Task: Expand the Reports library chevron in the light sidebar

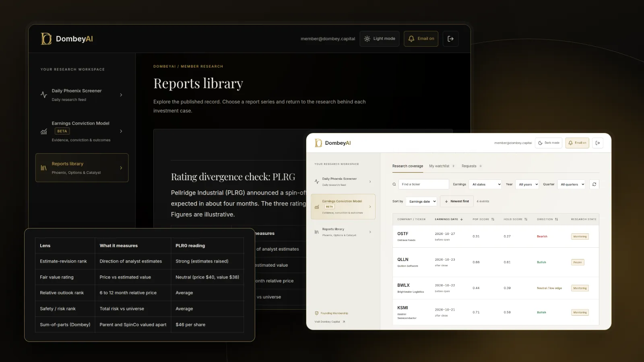Action: (370, 232)
